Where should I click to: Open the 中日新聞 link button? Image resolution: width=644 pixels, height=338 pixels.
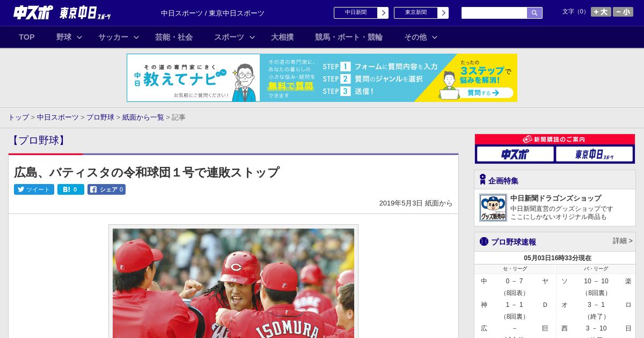pos(355,13)
